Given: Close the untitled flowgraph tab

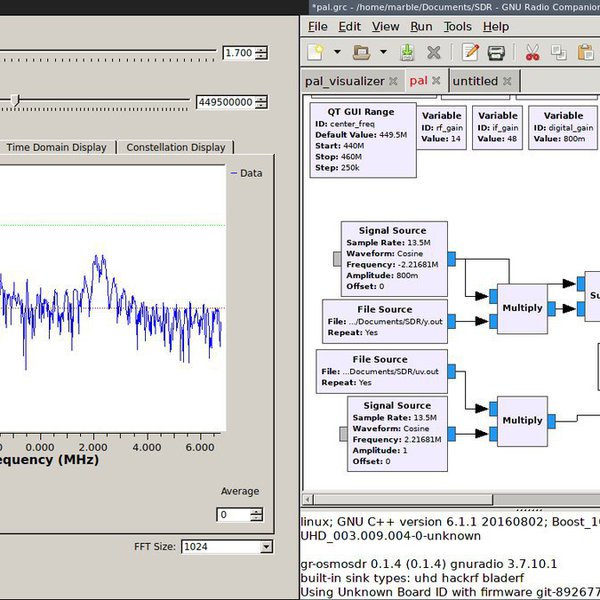Looking at the screenshot, I should point(507,81).
